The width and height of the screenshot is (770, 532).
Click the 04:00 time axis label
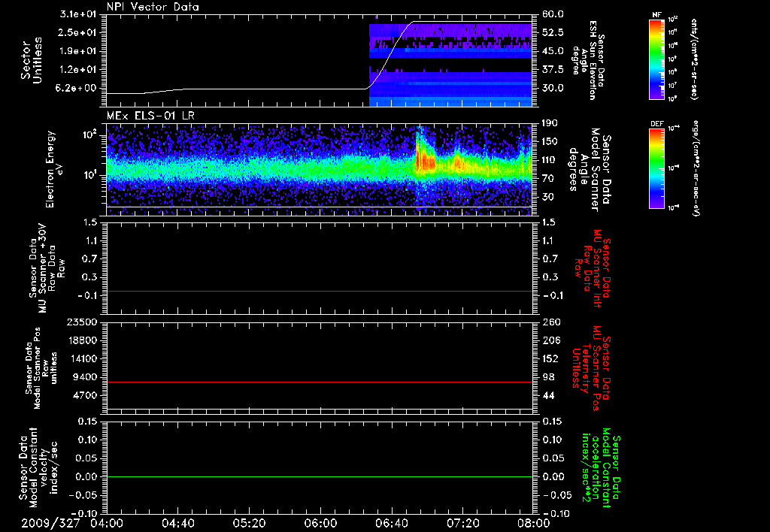106,521
